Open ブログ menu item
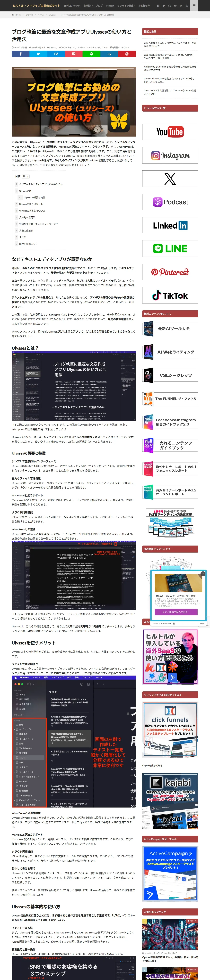The image size is (210, 980). [99, 6]
